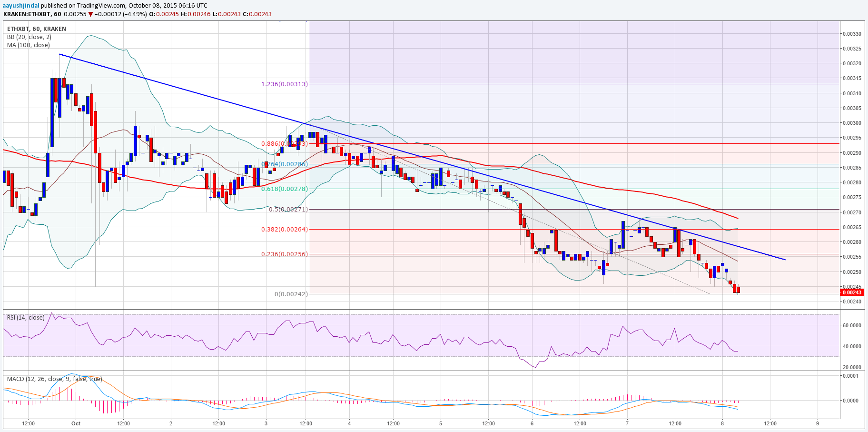868x432 pixels.
Task: Click the 0.382(0.00264) Fibonacci level label
Action: click(x=285, y=230)
